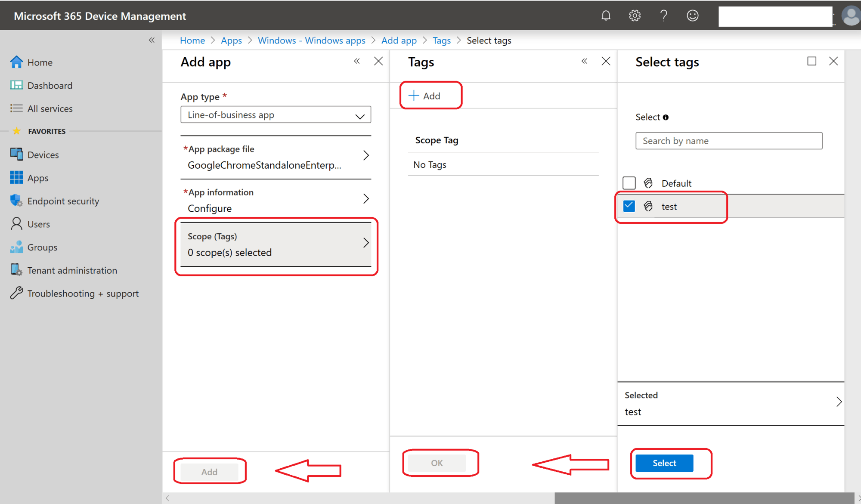Open Groups in the sidebar
The width and height of the screenshot is (861, 504).
coord(42,247)
